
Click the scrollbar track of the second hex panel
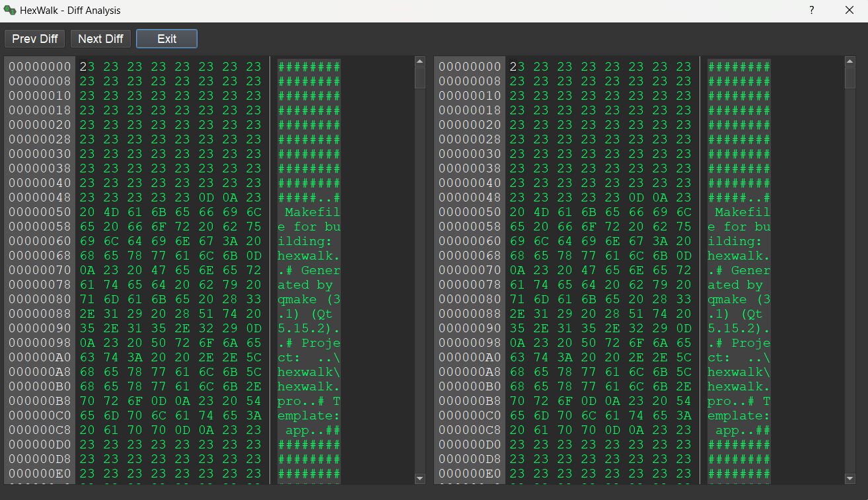point(850,264)
